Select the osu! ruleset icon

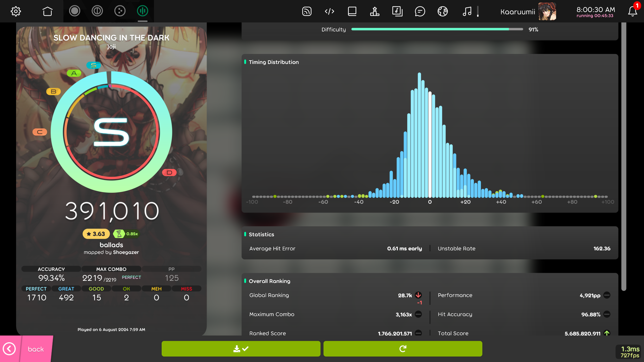[74, 11]
